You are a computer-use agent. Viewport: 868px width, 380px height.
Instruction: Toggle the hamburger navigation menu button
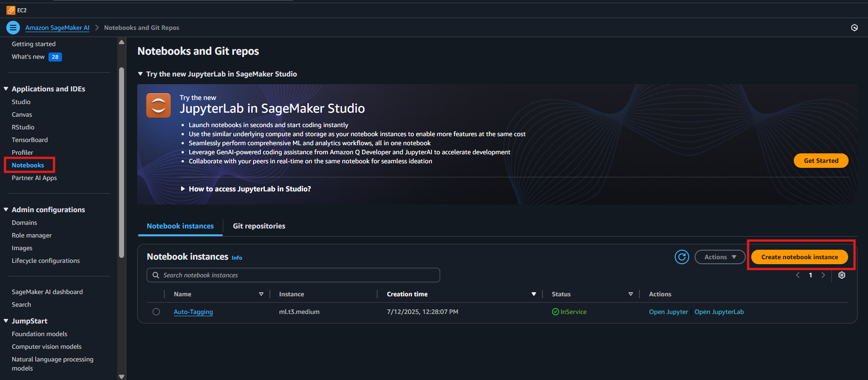click(x=13, y=28)
